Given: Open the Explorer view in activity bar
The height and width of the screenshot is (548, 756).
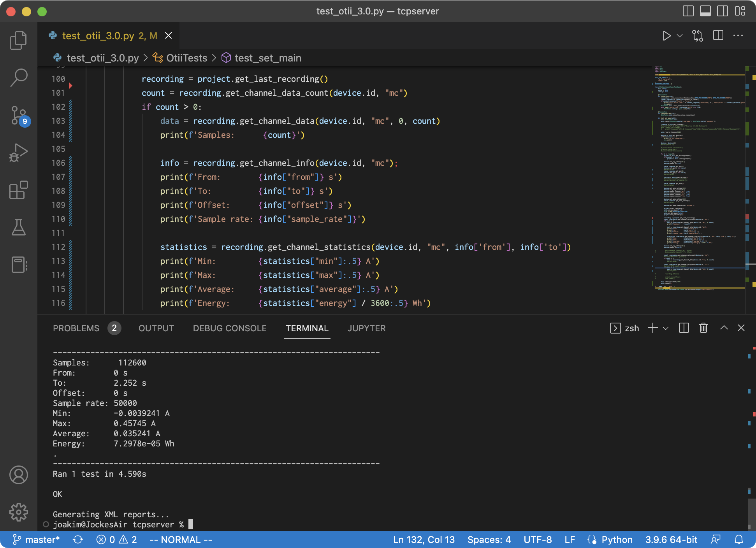Looking at the screenshot, I should pyautogui.click(x=18, y=40).
